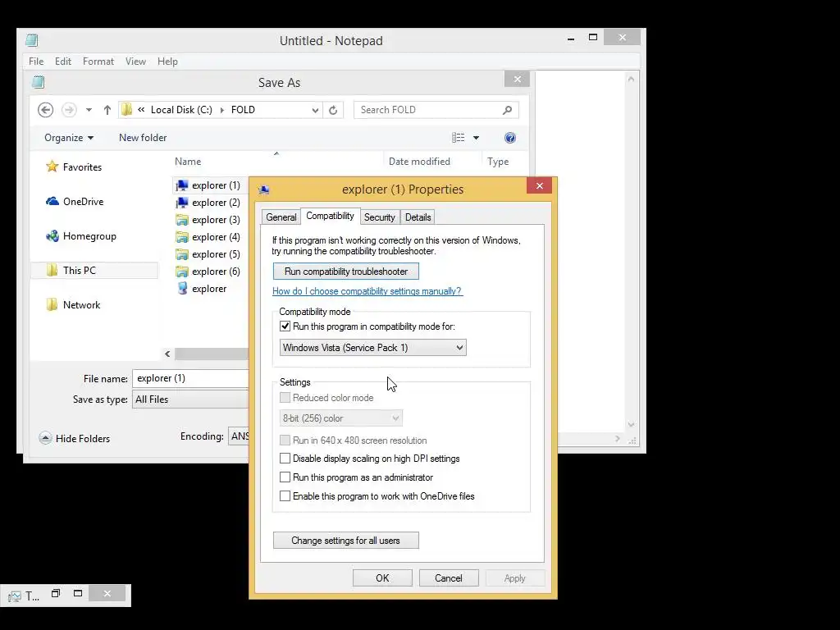The width and height of the screenshot is (840, 630).
Task: Open the Organize dropdown menu
Action: pyautogui.click(x=69, y=138)
